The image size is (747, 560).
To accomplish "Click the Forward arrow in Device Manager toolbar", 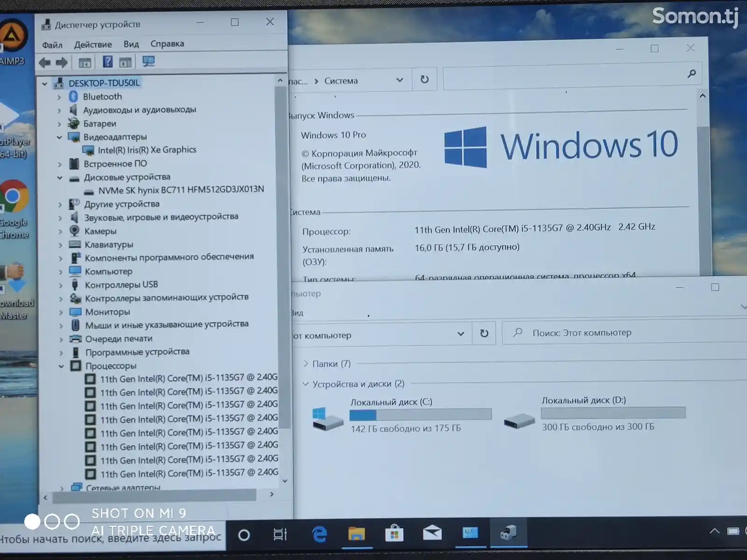I will point(62,62).
